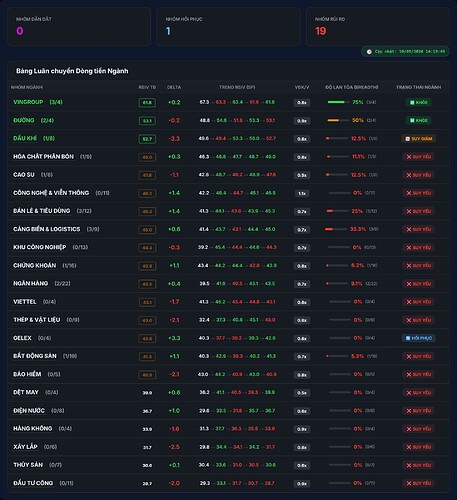Sort by the VOL/V column header

302,87
